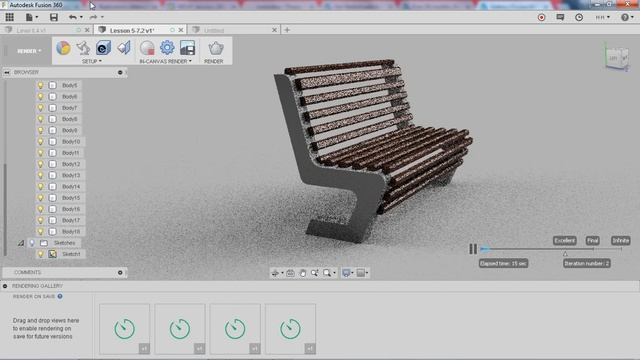The width and height of the screenshot is (640, 360).
Task: Toggle visibility bulb for Body15
Action: point(40,198)
